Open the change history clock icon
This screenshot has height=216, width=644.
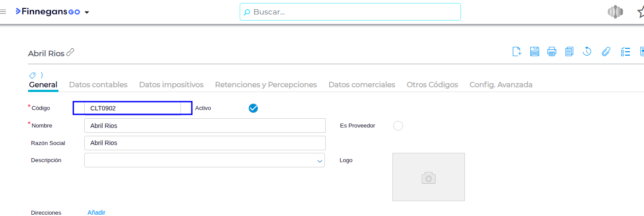pyautogui.click(x=587, y=52)
